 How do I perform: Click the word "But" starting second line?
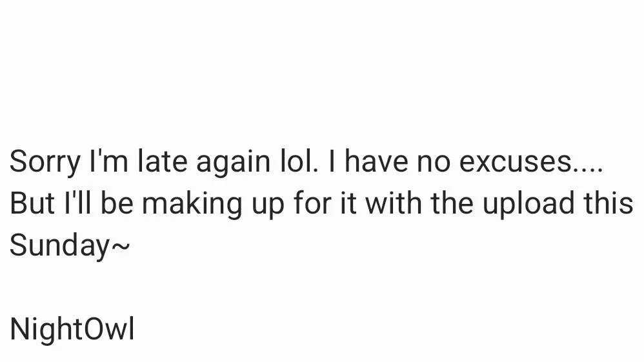click(x=32, y=203)
